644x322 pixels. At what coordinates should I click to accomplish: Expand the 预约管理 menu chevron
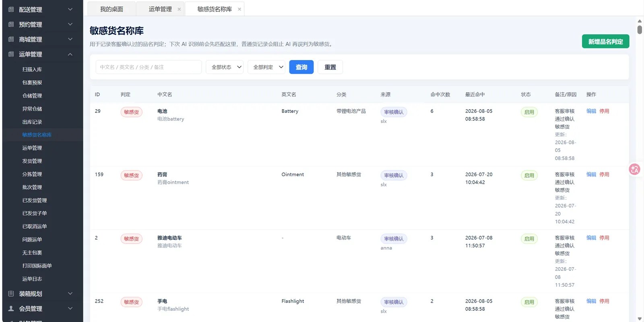(x=70, y=24)
